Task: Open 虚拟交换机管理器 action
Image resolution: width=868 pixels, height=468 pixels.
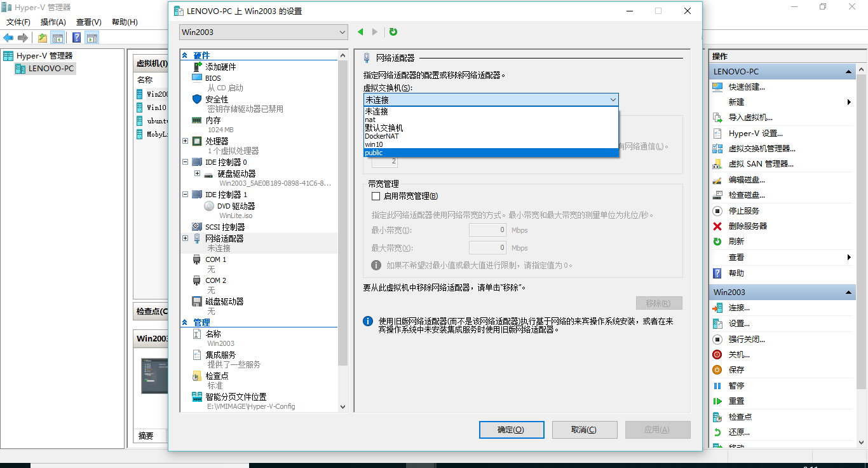Action: (x=762, y=149)
